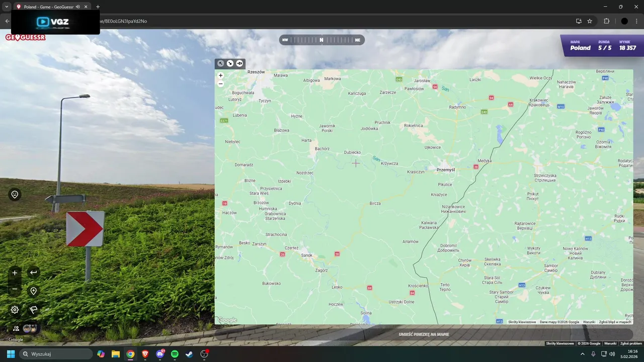Click Bircza on the map
Screen dimensions: 644x362
pyautogui.click(x=375, y=204)
